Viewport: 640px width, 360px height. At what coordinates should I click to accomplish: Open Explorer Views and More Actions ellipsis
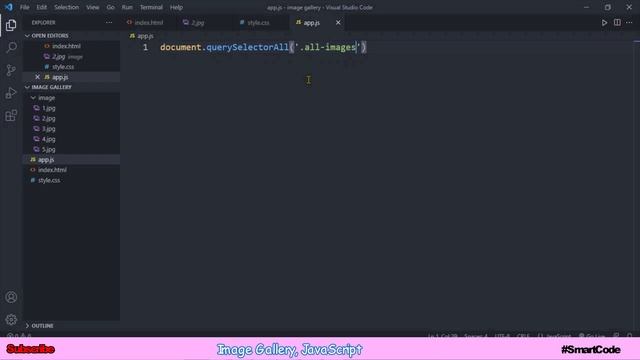(x=109, y=23)
